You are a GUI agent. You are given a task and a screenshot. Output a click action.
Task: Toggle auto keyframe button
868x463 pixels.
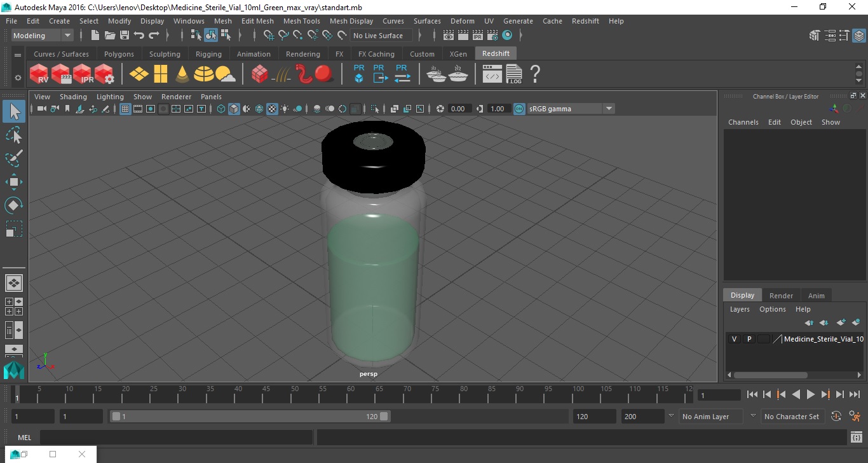pos(836,416)
